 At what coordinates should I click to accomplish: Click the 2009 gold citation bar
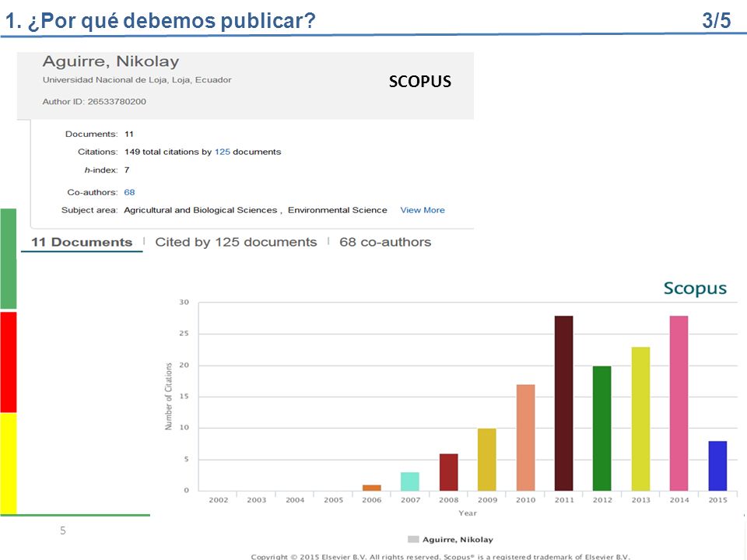[487, 460]
